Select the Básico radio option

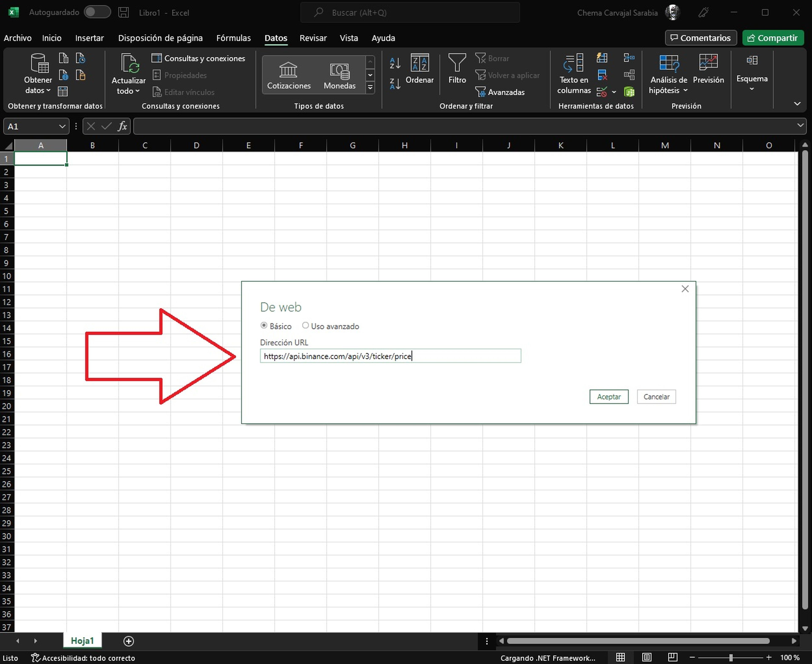pyautogui.click(x=264, y=326)
